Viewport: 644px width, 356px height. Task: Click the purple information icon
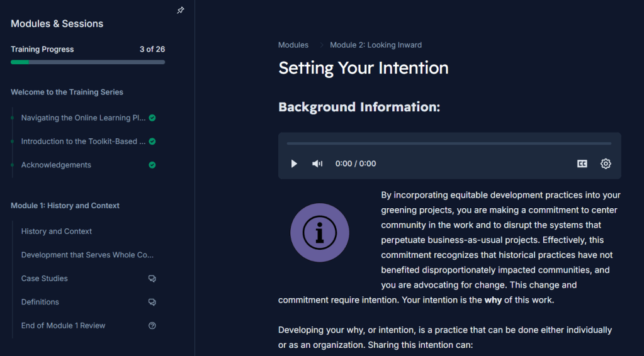coord(320,233)
